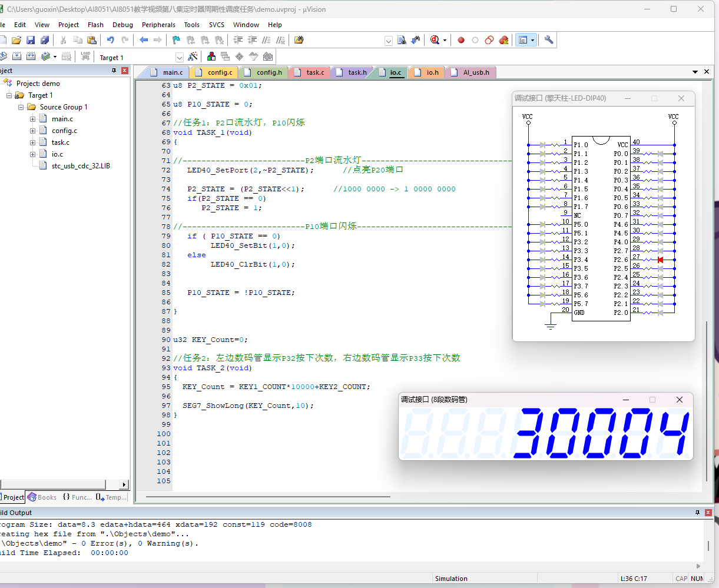Screen dimensions: 719x588
Task: Clear all bookmarks
Action: (219, 40)
